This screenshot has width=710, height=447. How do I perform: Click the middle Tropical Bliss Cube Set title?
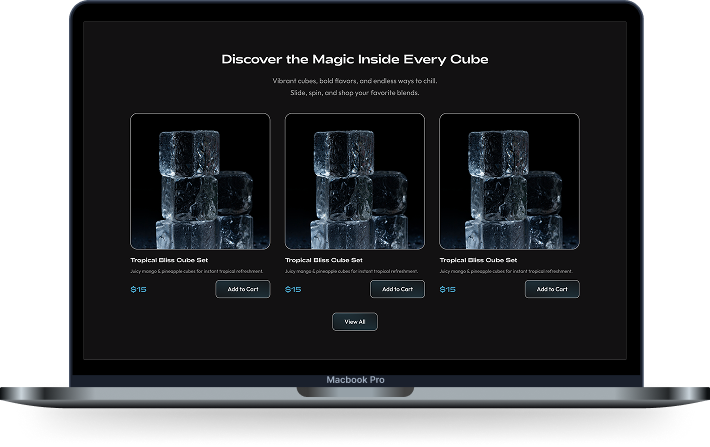coord(324,260)
